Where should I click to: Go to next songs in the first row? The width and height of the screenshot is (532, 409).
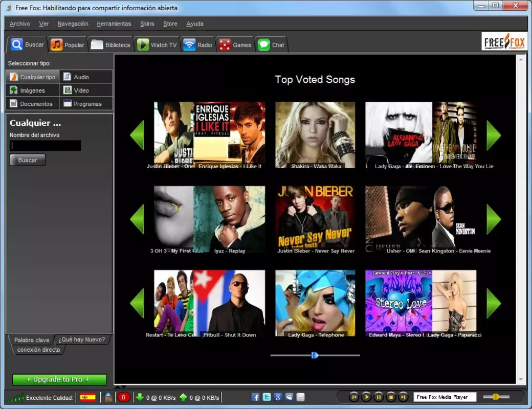(x=494, y=135)
